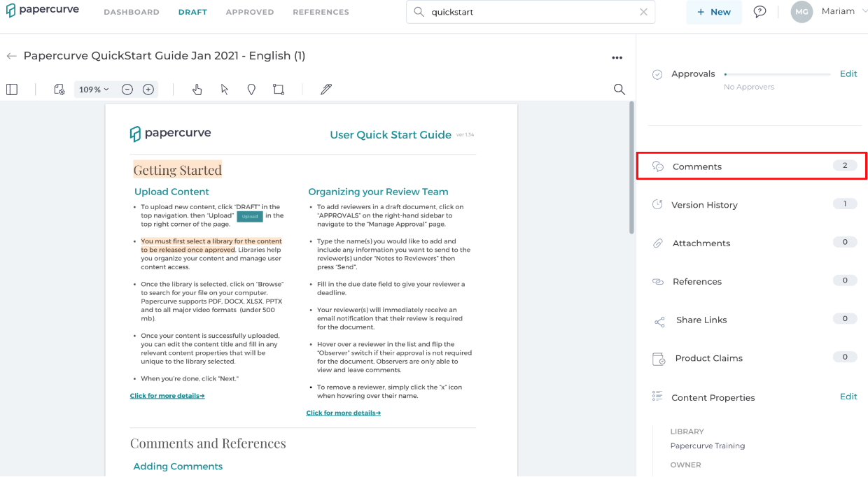Click the Content Properties list icon
The height and width of the screenshot is (477, 868).
(x=657, y=396)
